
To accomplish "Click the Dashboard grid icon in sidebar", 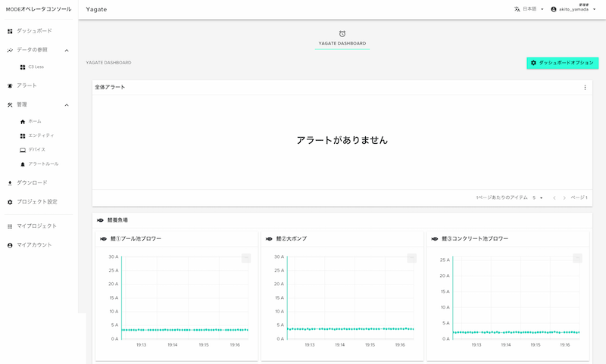I will coord(10,31).
